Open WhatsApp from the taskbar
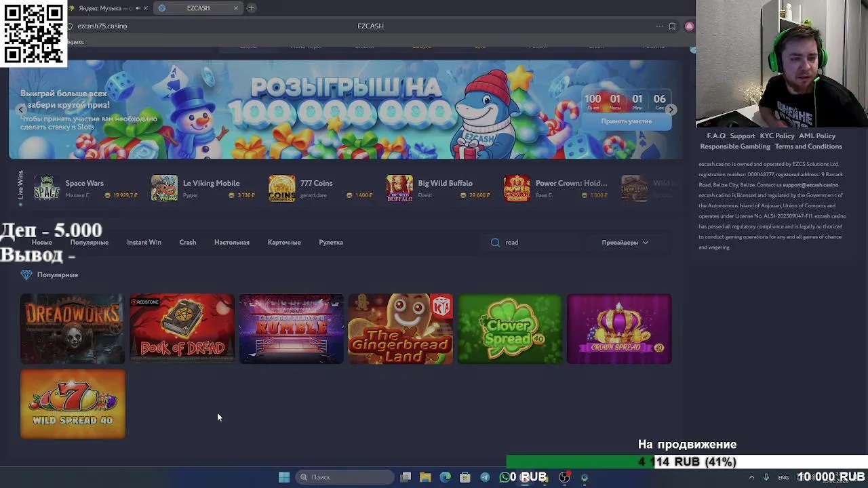Viewport: 868px width, 488px height. point(505,477)
